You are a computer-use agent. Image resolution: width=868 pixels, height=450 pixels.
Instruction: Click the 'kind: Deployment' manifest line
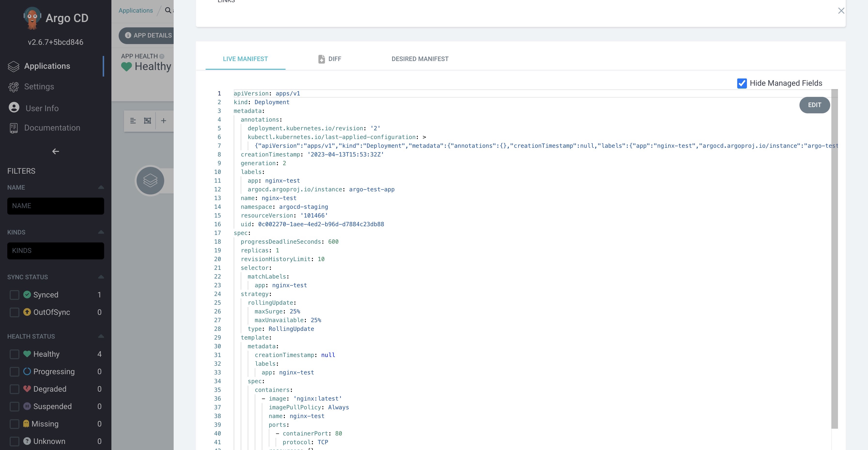(262, 102)
